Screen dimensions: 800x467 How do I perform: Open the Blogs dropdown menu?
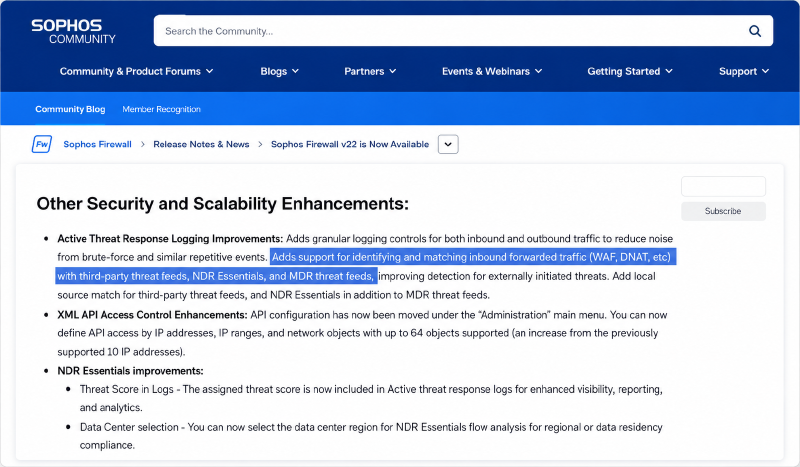(280, 71)
